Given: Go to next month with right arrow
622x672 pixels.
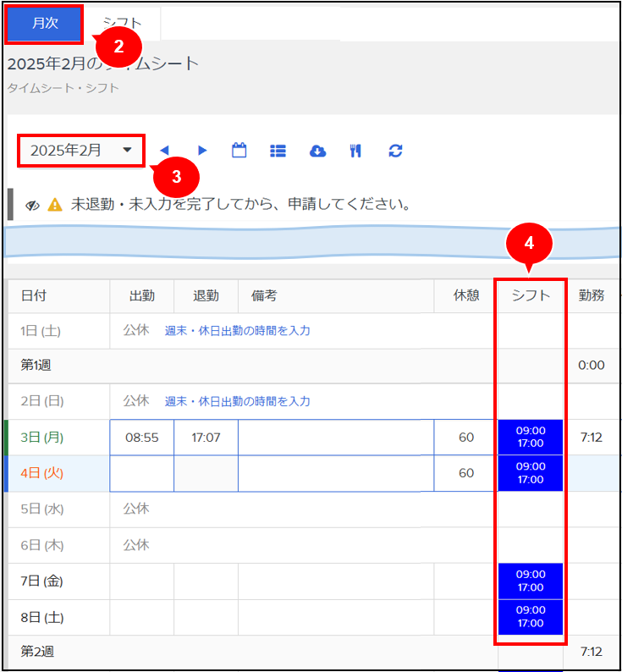Looking at the screenshot, I should point(202,151).
